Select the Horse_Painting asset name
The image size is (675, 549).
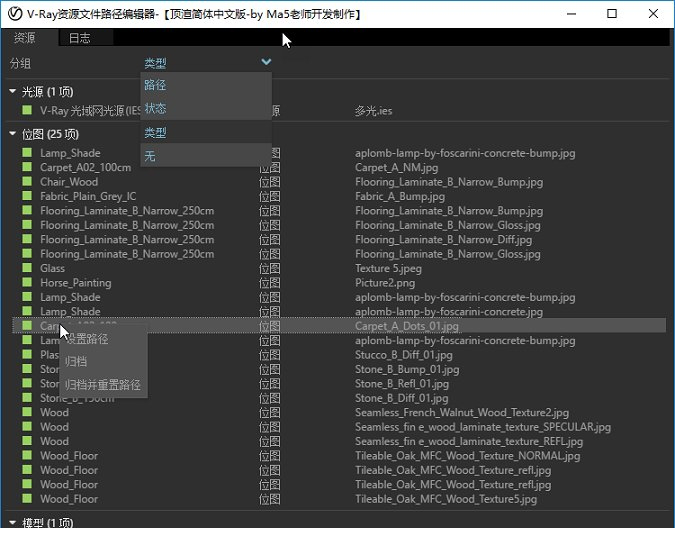click(x=76, y=283)
